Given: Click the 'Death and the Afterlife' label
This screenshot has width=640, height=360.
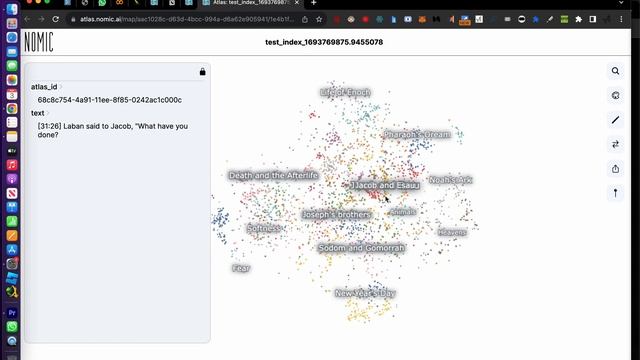Looking at the screenshot, I should tap(273, 176).
